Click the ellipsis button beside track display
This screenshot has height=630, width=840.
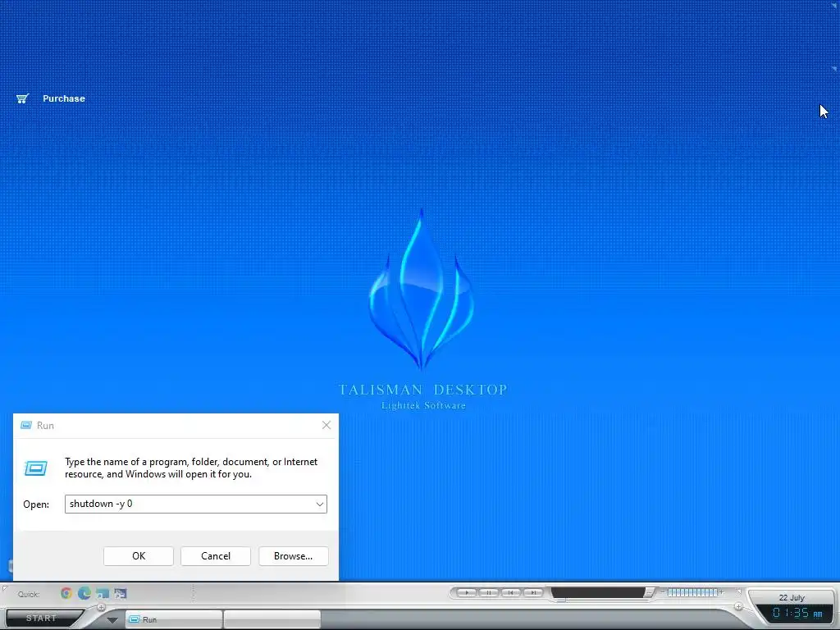pyautogui.click(x=649, y=592)
